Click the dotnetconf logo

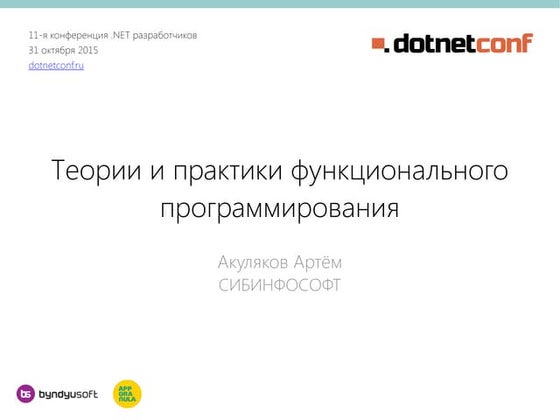pyautogui.click(x=452, y=44)
